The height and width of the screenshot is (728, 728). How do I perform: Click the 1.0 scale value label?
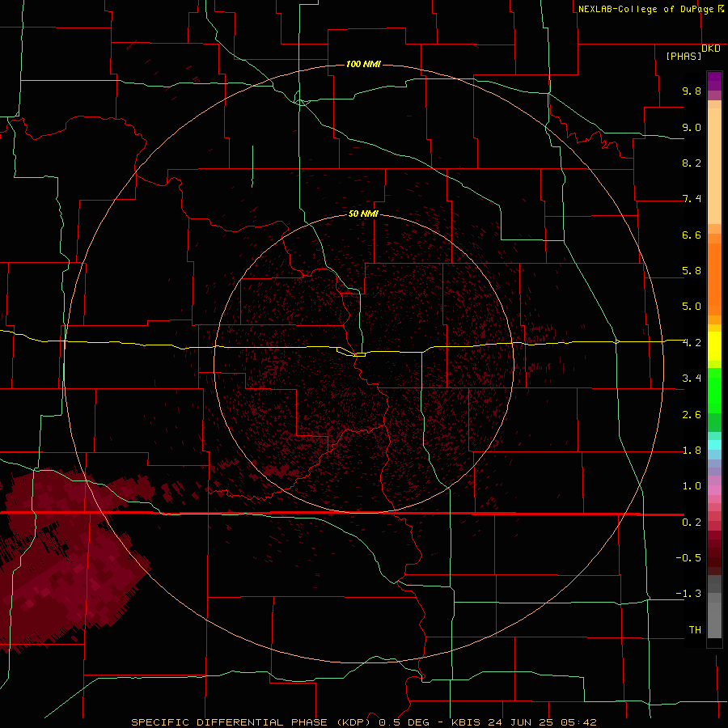[x=692, y=486]
